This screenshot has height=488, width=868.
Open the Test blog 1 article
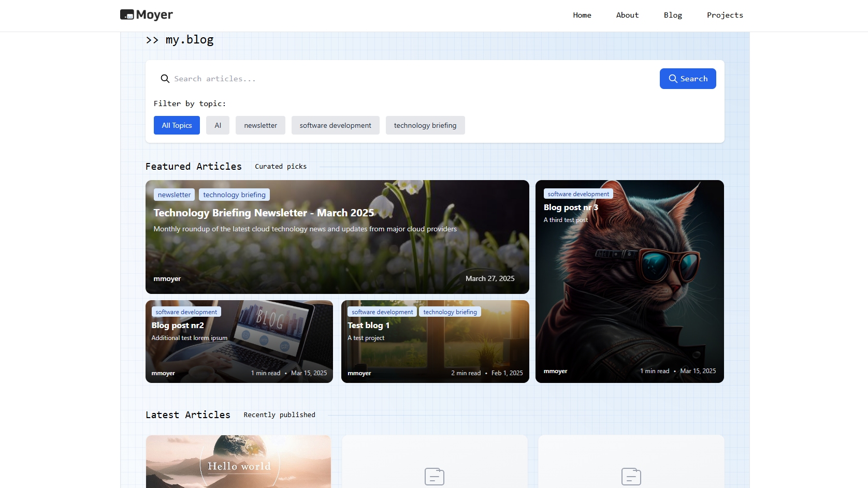pos(368,326)
